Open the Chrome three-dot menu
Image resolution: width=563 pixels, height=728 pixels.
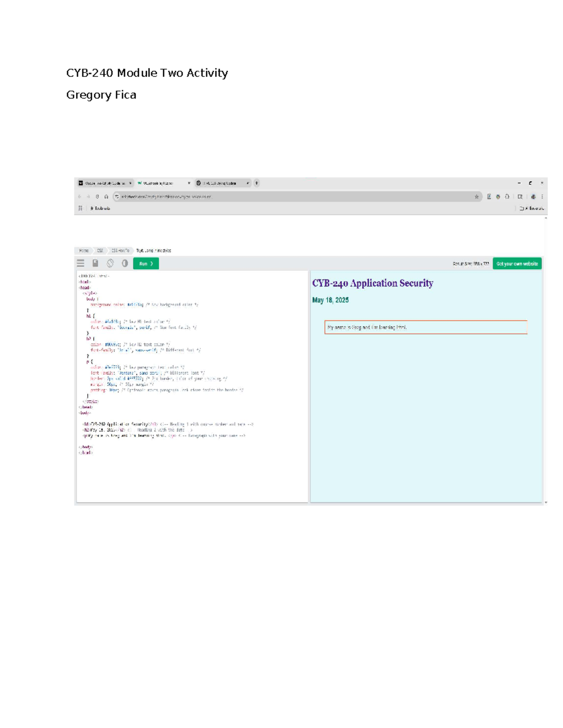[542, 197]
